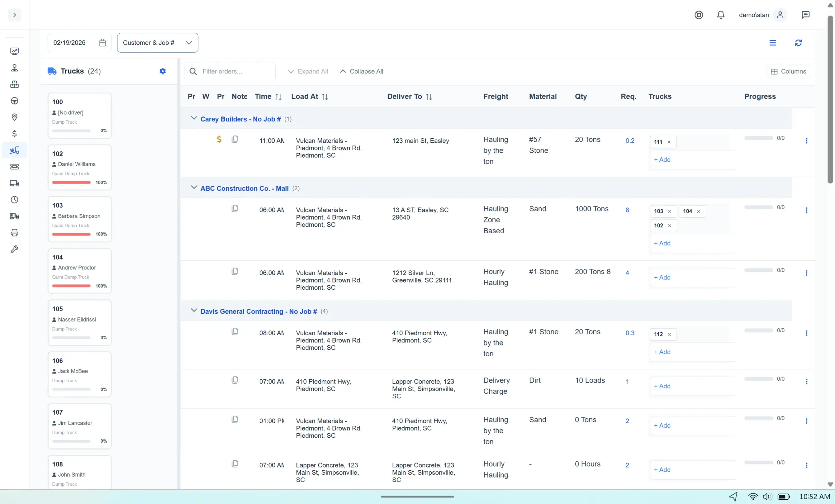
Task: Collapse the ABC Construction Co. - Mall section
Action: [x=194, y=188]
